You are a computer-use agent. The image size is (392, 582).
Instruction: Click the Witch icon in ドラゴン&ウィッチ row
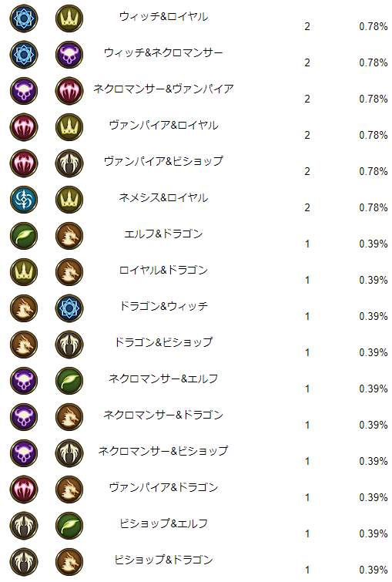[x=69, y=308]
